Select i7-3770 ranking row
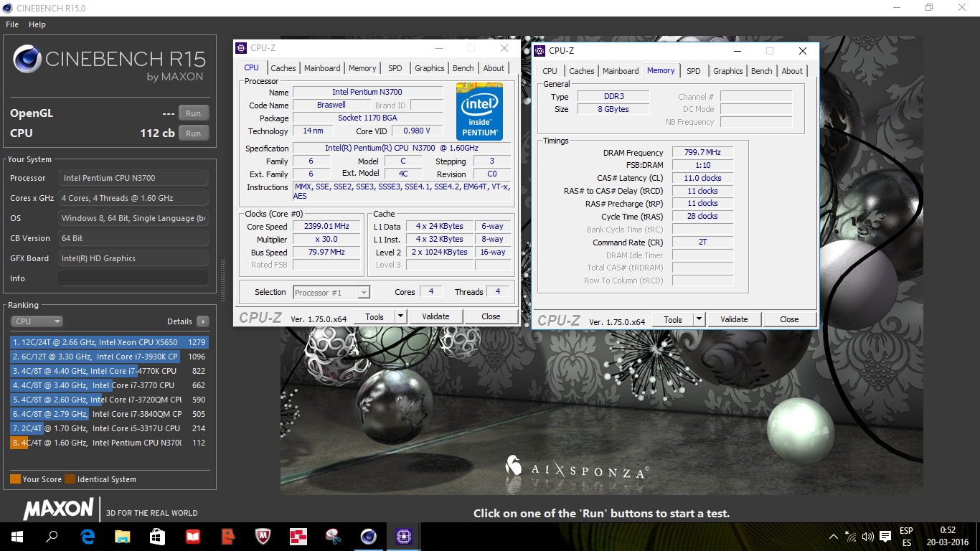 pyautogui.click(x=109, y=385)
